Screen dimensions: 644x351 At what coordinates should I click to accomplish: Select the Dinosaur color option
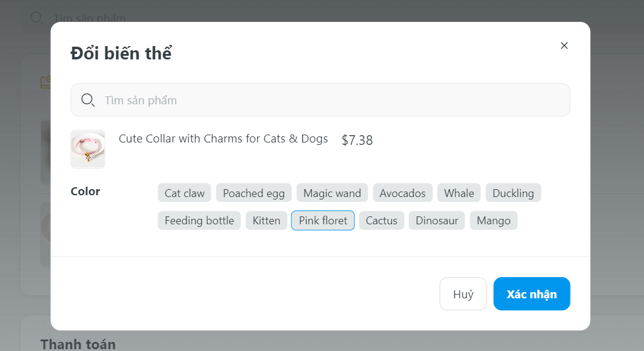tap(437, 221)
